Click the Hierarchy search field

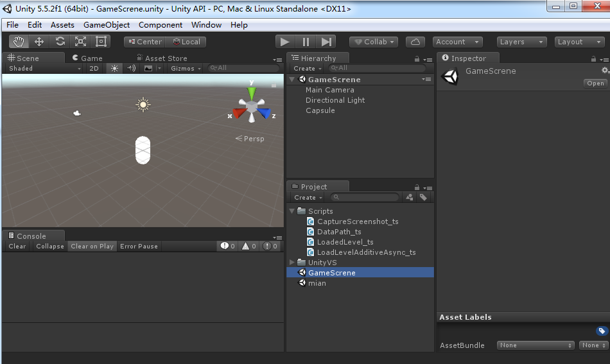click(x=376, y=68)
